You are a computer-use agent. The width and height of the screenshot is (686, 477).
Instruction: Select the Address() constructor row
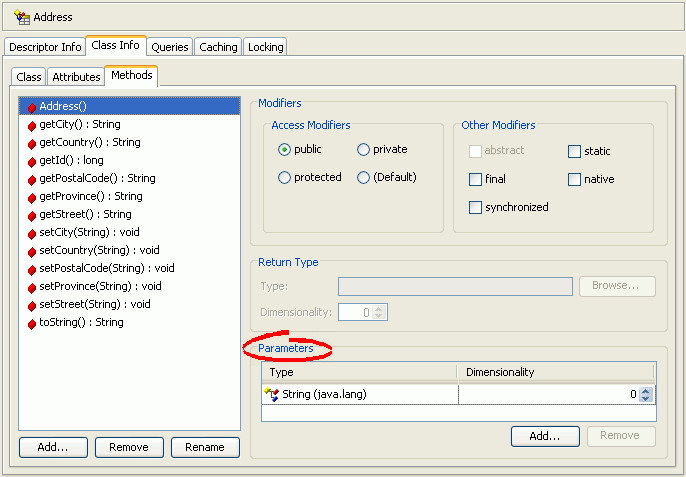[x=130, y=106]
